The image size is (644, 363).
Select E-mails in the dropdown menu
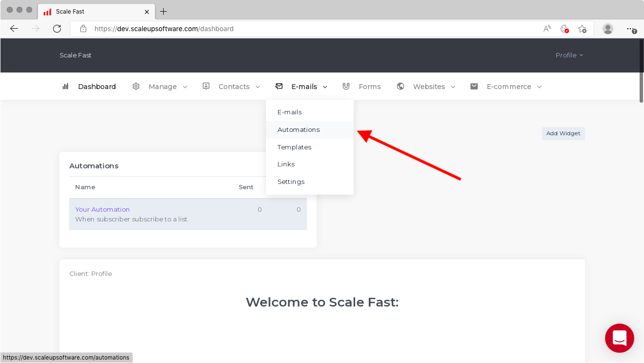click(x=310, y=112)
